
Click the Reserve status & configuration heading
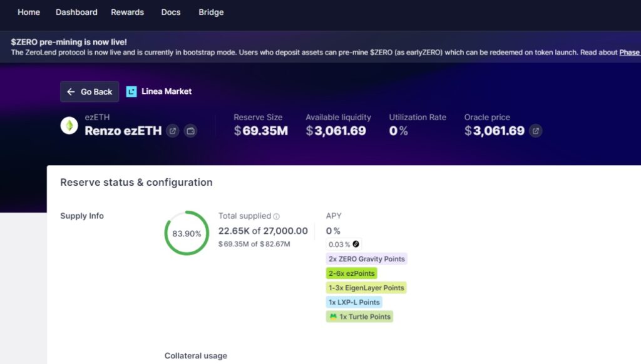[x=136, y=182]
